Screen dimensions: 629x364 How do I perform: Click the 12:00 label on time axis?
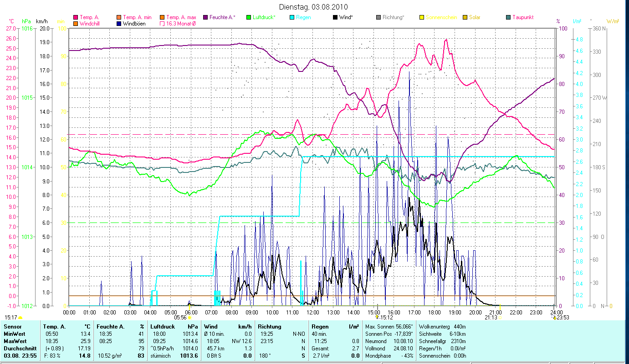(313, 312)
